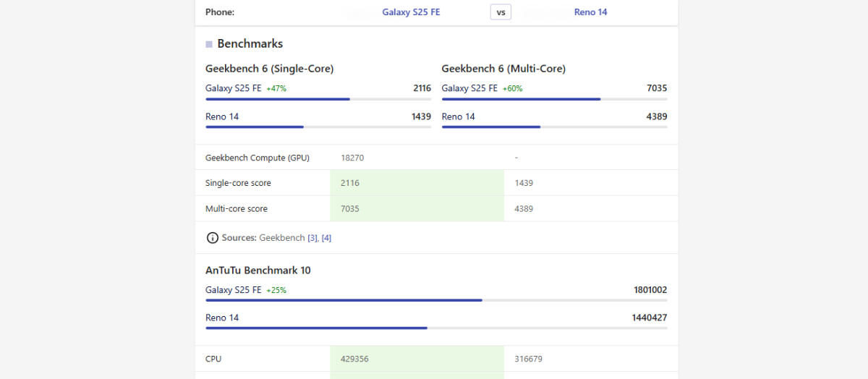
Task: Click the +47% advantage label
Action: (276, 88)
